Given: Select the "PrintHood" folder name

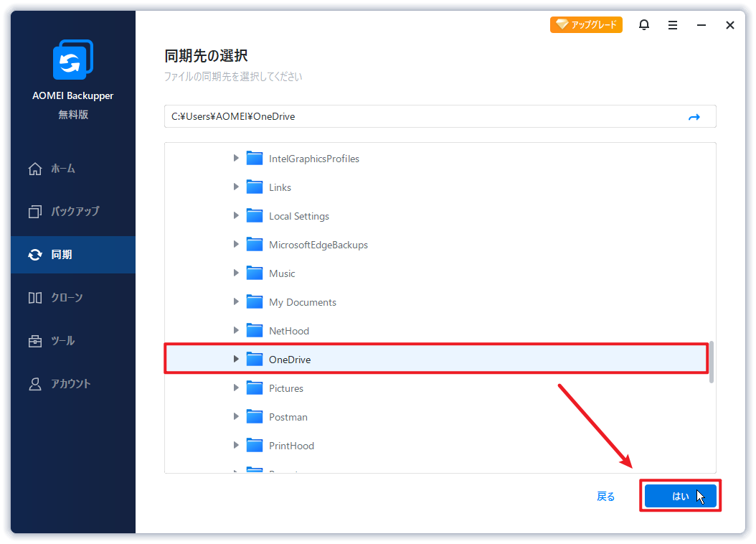Looking at the screenshot, I should [x=291, y=446].
